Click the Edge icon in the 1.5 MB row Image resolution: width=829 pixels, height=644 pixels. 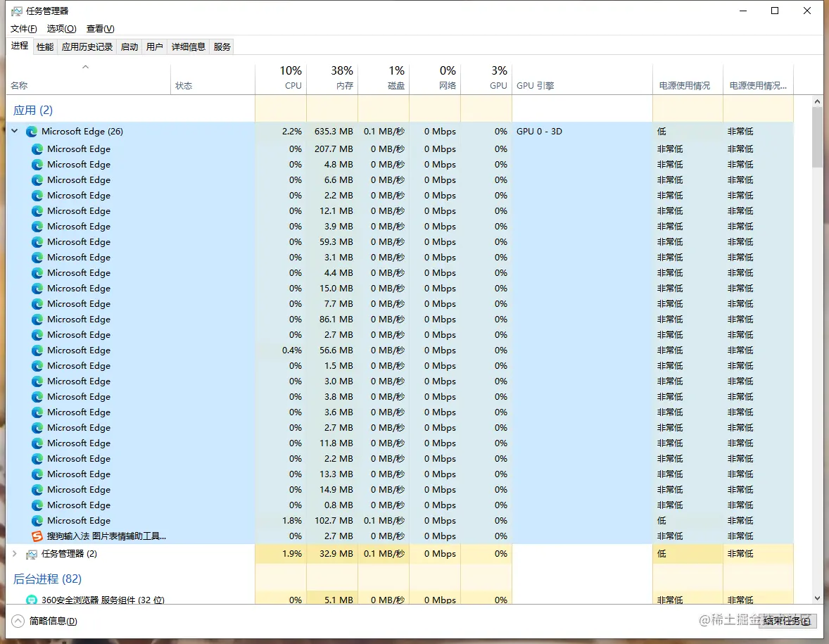click(37, 366)
